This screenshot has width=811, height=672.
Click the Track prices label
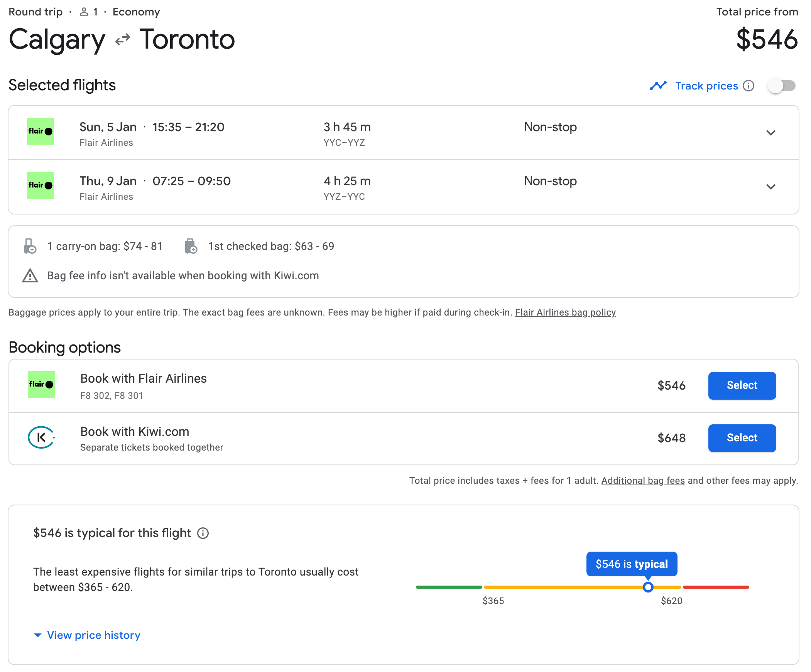(x=706, y=86)
